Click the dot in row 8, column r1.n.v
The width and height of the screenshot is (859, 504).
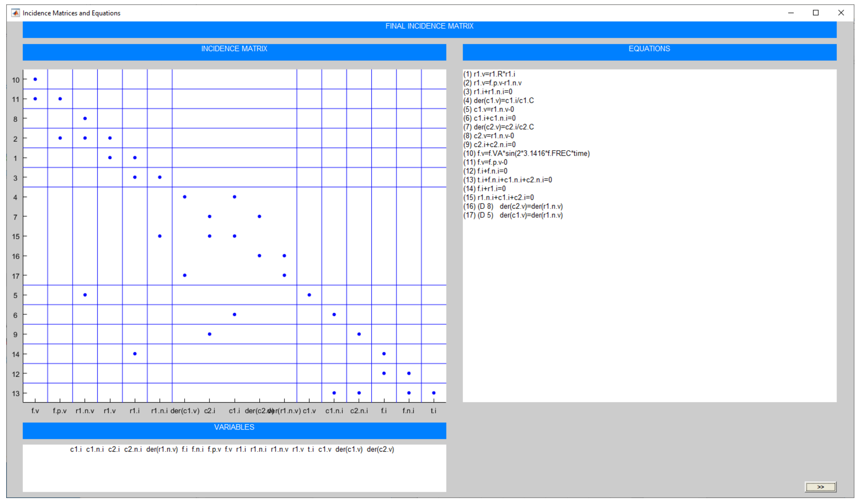(85, 118)
